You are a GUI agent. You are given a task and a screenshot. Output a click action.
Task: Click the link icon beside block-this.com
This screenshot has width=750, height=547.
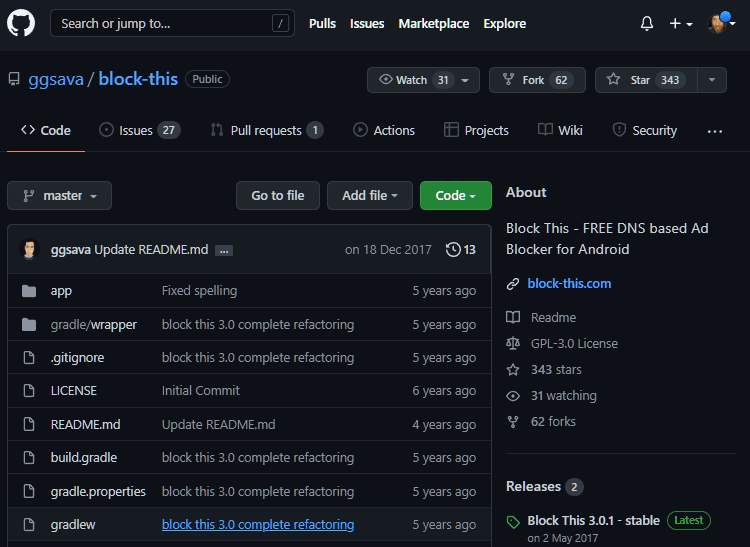click(513, 284)
